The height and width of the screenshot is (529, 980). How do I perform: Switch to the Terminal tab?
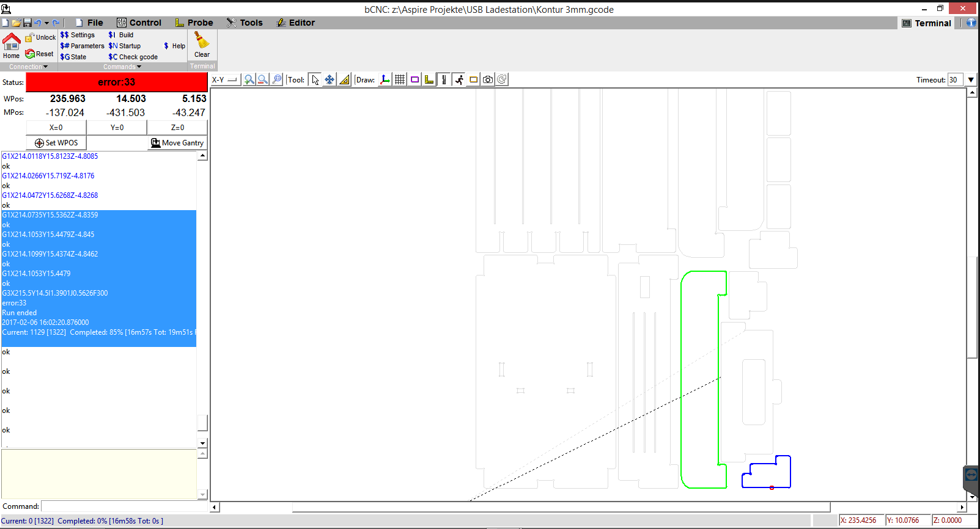pyautogui.click(x=927, y=23)
